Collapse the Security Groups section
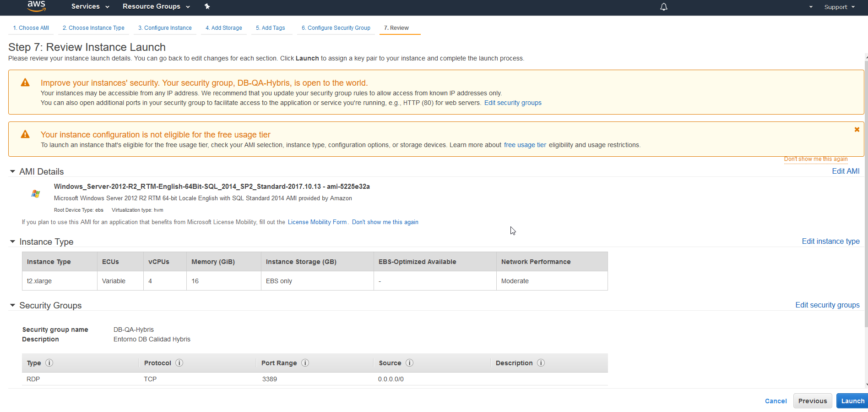 click(12, 305)
